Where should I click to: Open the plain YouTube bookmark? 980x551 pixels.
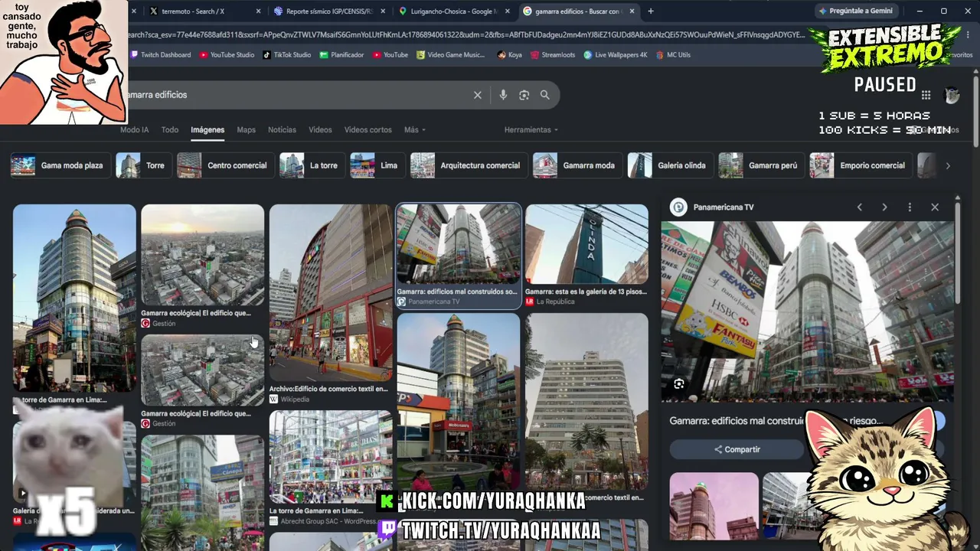click(x=390, y=55)
